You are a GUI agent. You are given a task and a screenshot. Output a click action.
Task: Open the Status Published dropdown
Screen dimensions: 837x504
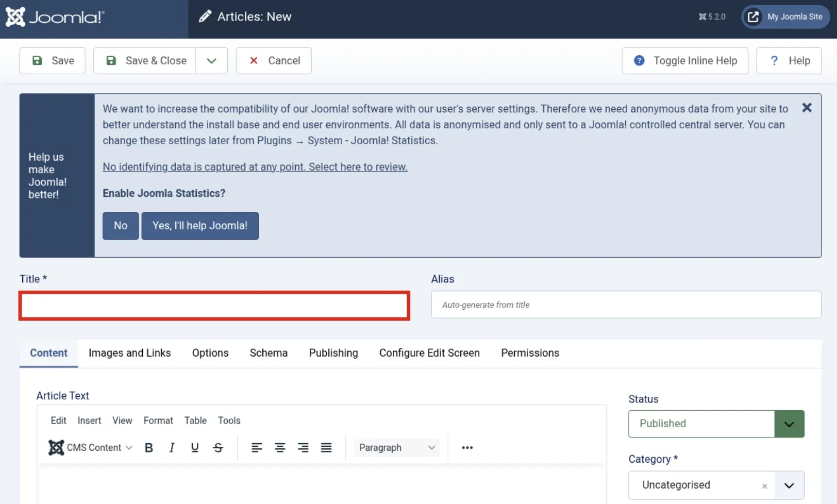(x=716, y=424)
